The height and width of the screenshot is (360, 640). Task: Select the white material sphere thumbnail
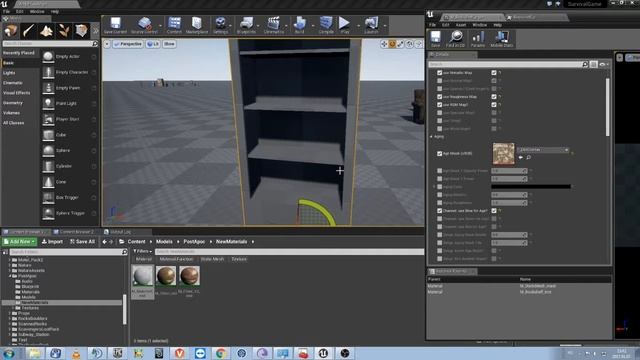click(x=142, y=276)
